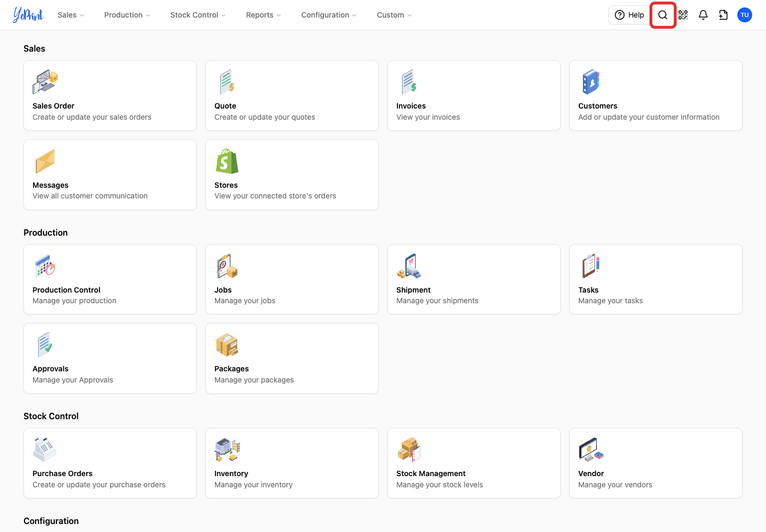Expand the Production dropdown menu
Screen dimensions: 766x532
pos(127,15)
